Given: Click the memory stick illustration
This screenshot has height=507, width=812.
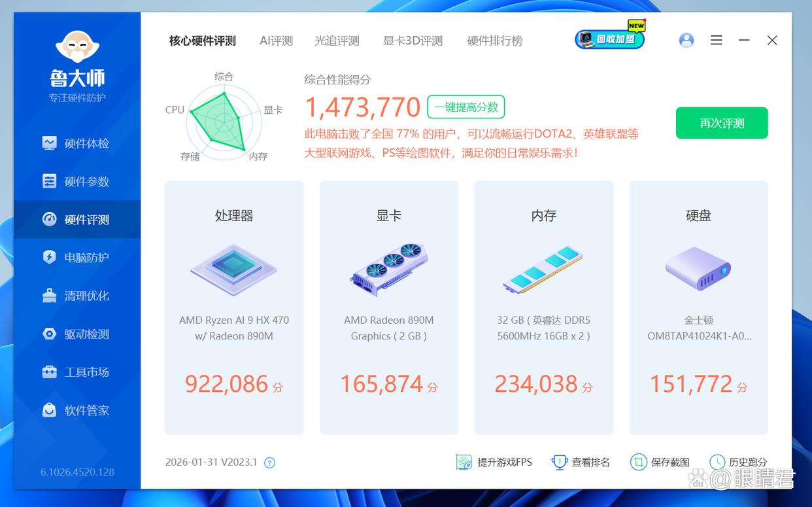Looking at the screenshot, I should (x=543, y=268).
